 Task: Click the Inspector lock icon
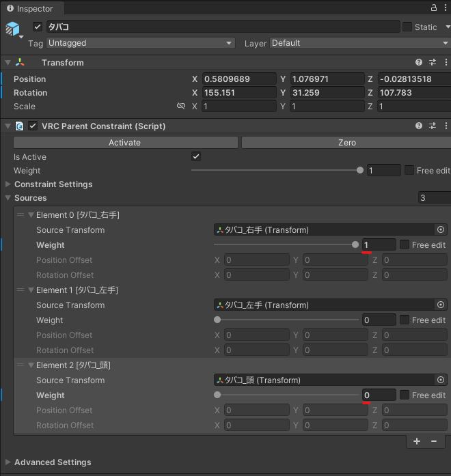[434, 8]
